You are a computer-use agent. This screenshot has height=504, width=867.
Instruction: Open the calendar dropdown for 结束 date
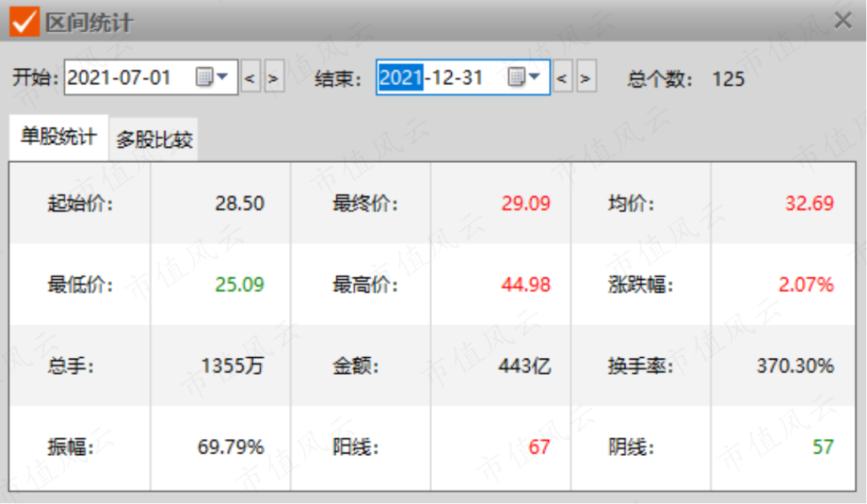[523, 77]
